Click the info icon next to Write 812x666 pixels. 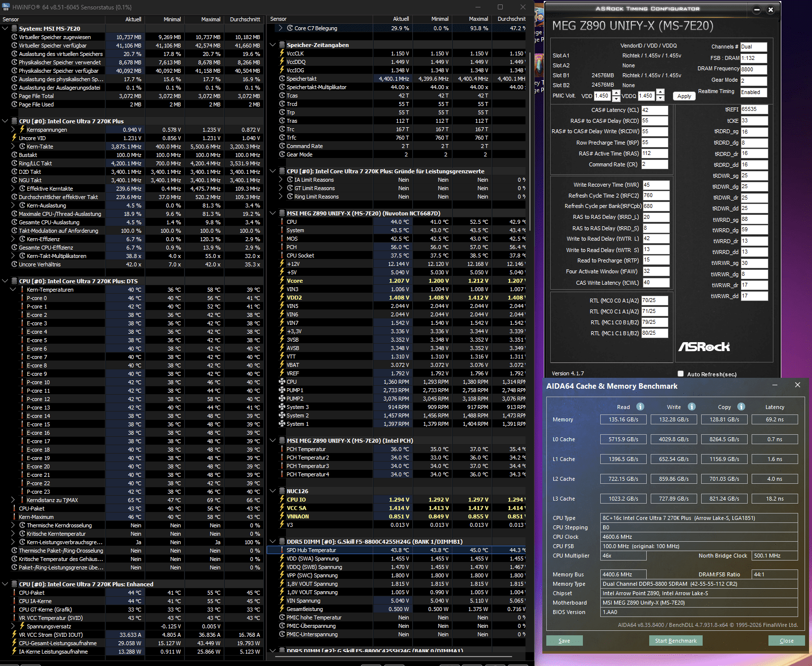(x=692, y=407)
